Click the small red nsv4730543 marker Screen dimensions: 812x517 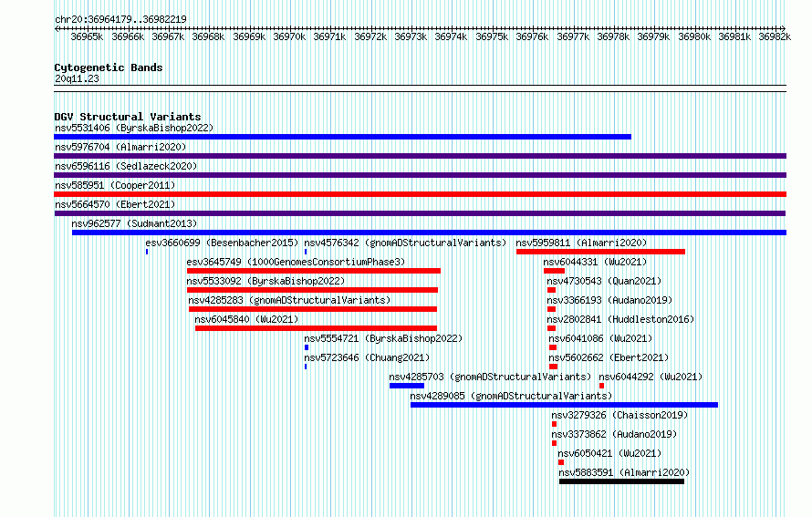click(x=551, y=290)
